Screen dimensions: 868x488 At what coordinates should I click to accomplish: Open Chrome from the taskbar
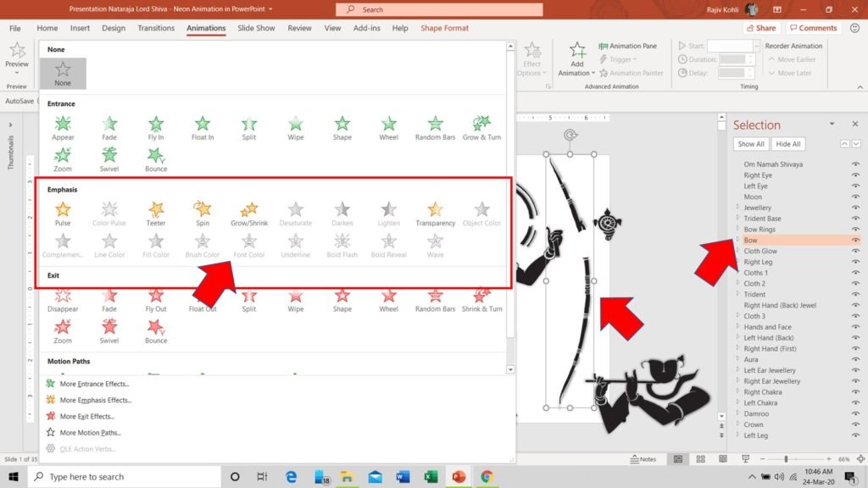click(x=487, y=476)
